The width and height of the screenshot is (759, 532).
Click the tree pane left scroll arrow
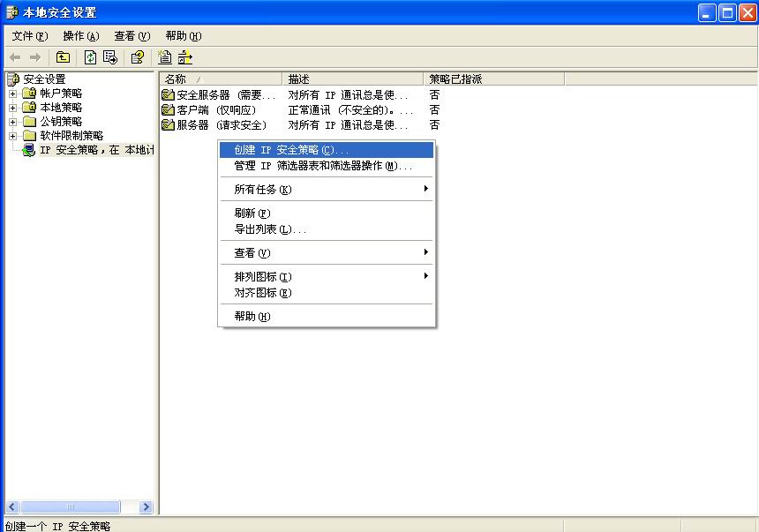(x=12, y=506)
